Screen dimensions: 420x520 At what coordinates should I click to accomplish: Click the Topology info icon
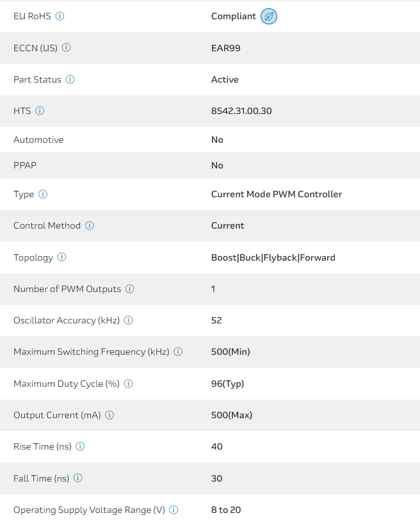click(x=62, y=257)
